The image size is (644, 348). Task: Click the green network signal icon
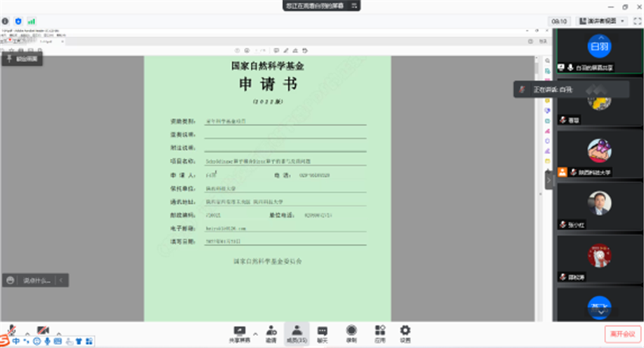click(31, 21)
